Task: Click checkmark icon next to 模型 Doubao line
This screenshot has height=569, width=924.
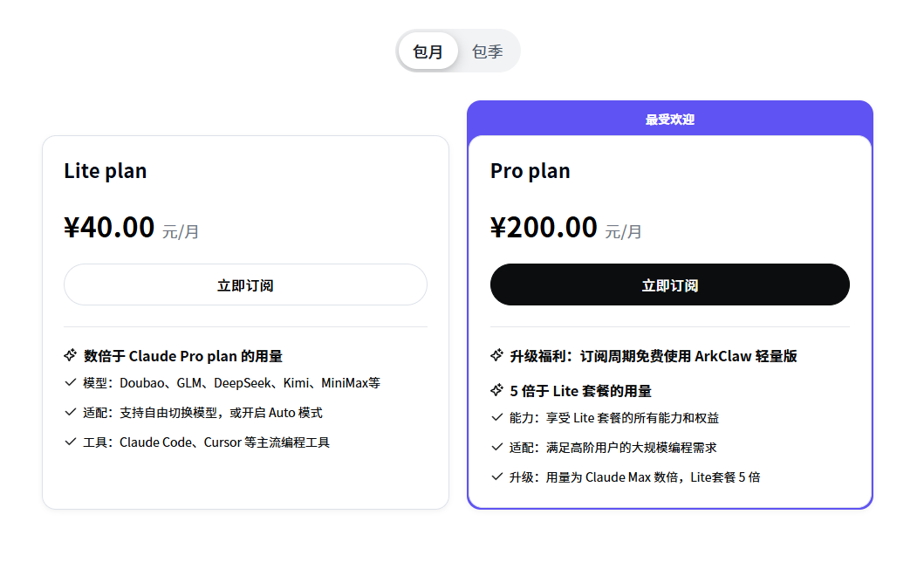Action: (x=71, y=382)
